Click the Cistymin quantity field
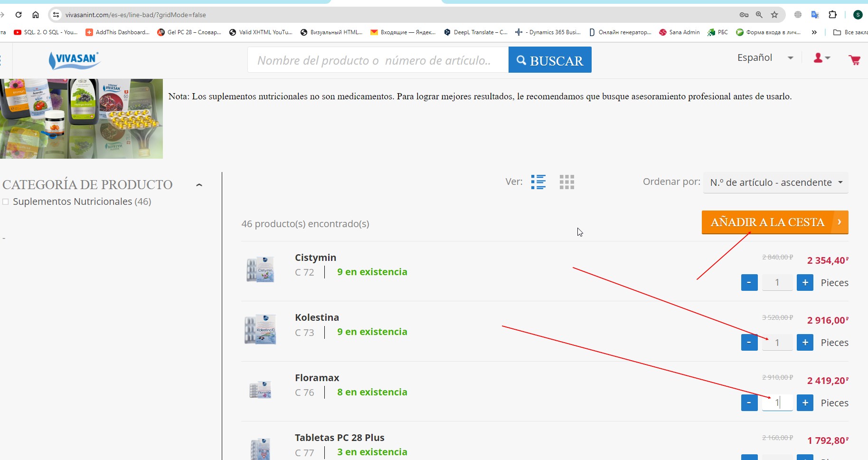 pos(777,283)
